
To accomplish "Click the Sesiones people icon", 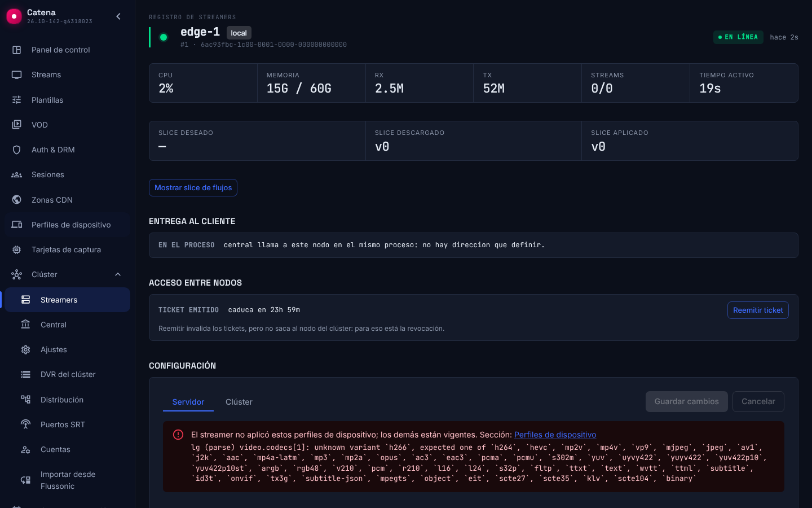I will (x=17, y=174).
